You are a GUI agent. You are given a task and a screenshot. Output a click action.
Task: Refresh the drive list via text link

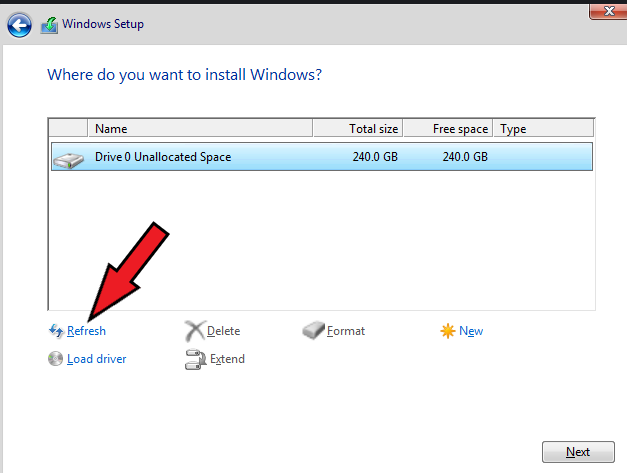click(x=86, y=331)
